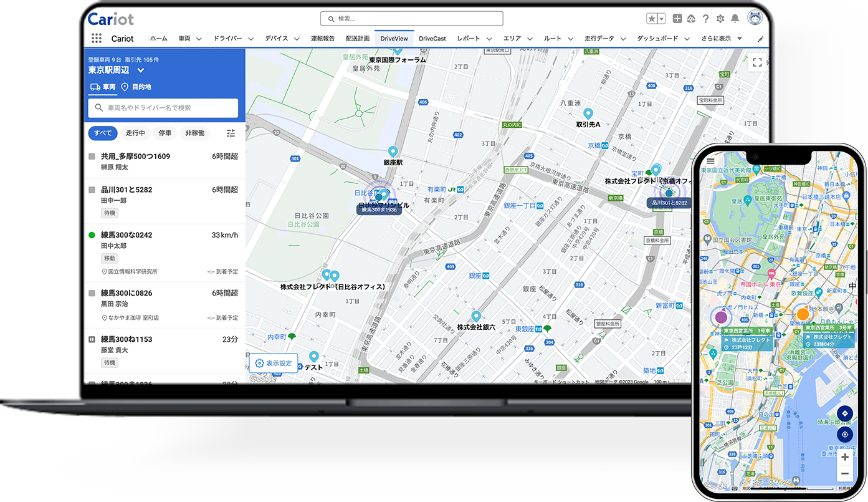
Task: Click the Trailhead guidance cloud icon
Action: (x=691, y=19)
